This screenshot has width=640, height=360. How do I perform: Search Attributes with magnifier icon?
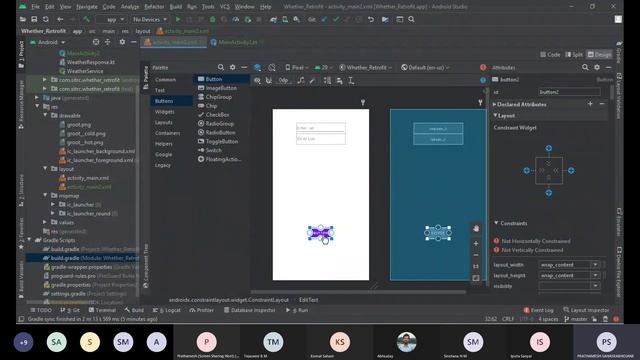click(x=585, y=67)
